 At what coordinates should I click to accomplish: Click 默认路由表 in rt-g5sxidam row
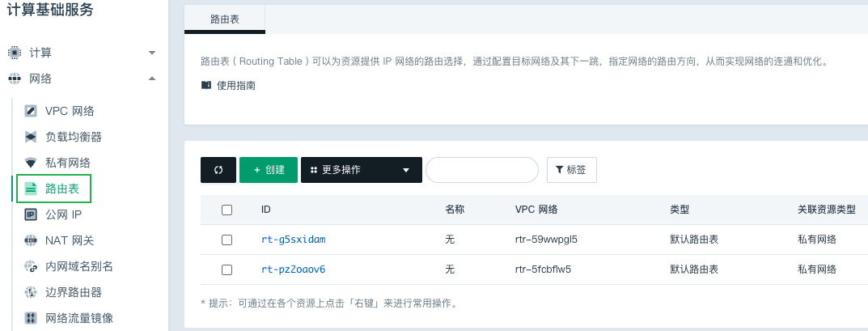tap(694, 240)
